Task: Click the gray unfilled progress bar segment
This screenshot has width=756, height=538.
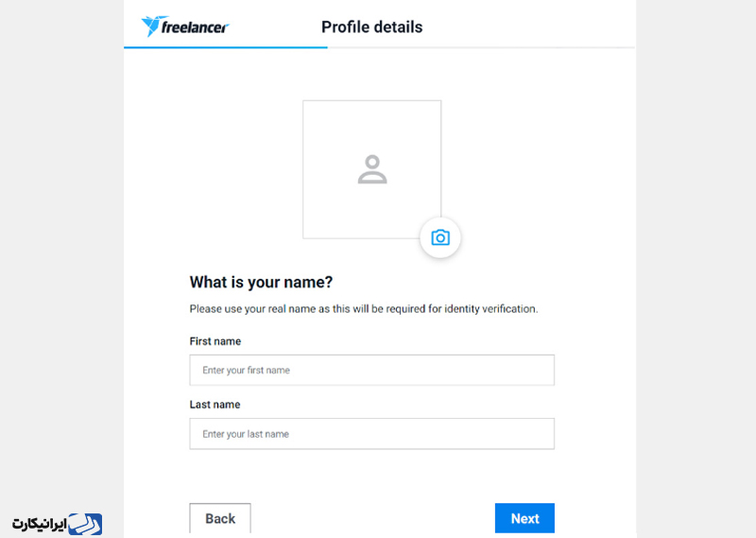Action: pyautogui.click(x=481, y=47)
